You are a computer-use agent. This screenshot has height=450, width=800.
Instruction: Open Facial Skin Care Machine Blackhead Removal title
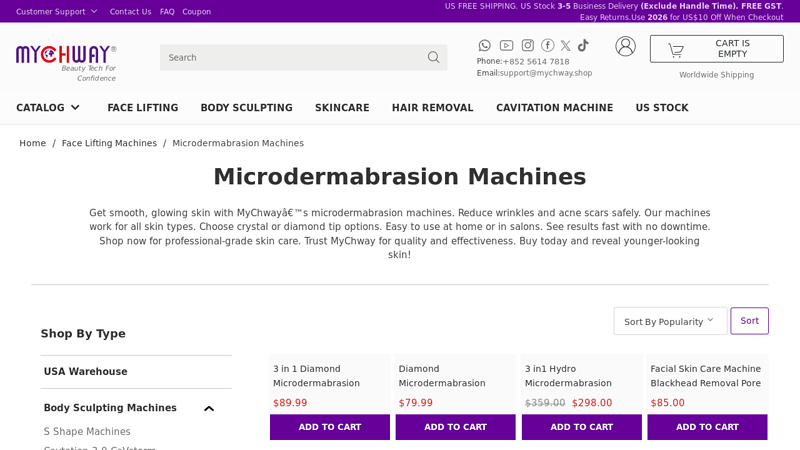[x=706, y=376]
